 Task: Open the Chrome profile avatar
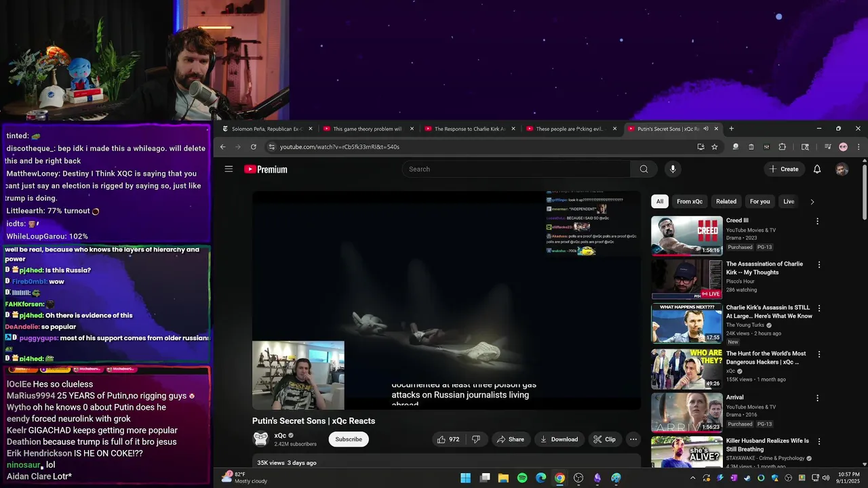843,147
